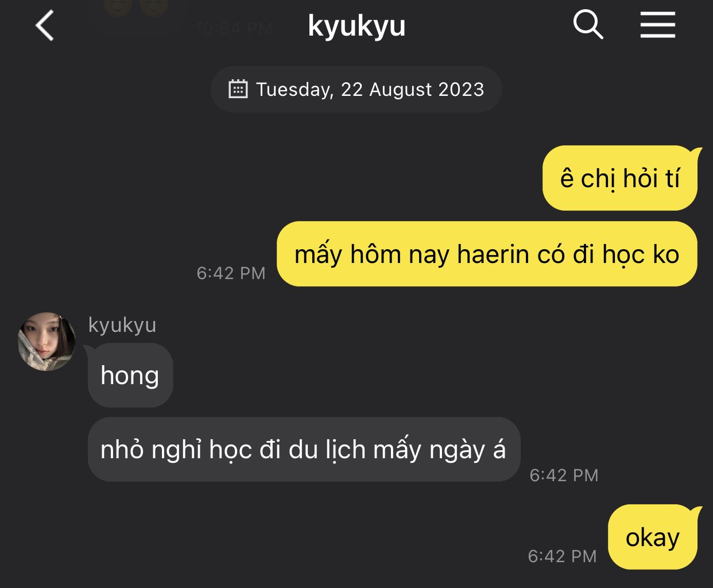
Task: Select the 'hong' reply bubble
Action: pos(130,376)
